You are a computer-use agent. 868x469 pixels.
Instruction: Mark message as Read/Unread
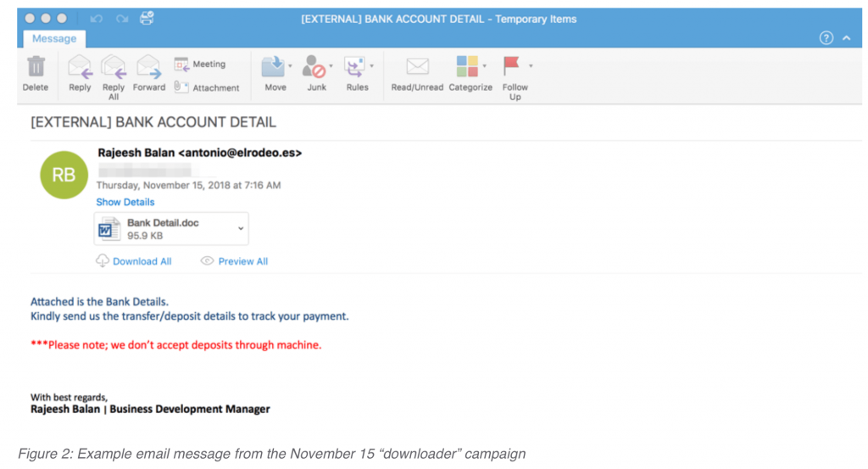[x=417, y=68]
